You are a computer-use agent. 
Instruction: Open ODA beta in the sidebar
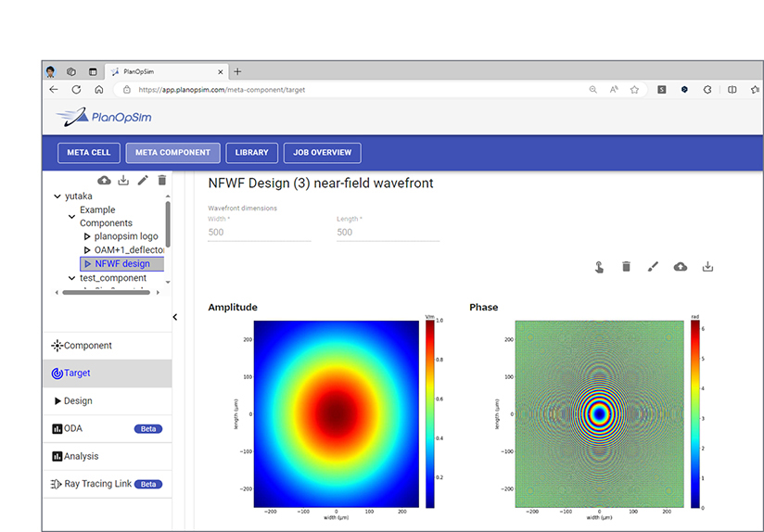pyautogui.click(x=108, y=429)
